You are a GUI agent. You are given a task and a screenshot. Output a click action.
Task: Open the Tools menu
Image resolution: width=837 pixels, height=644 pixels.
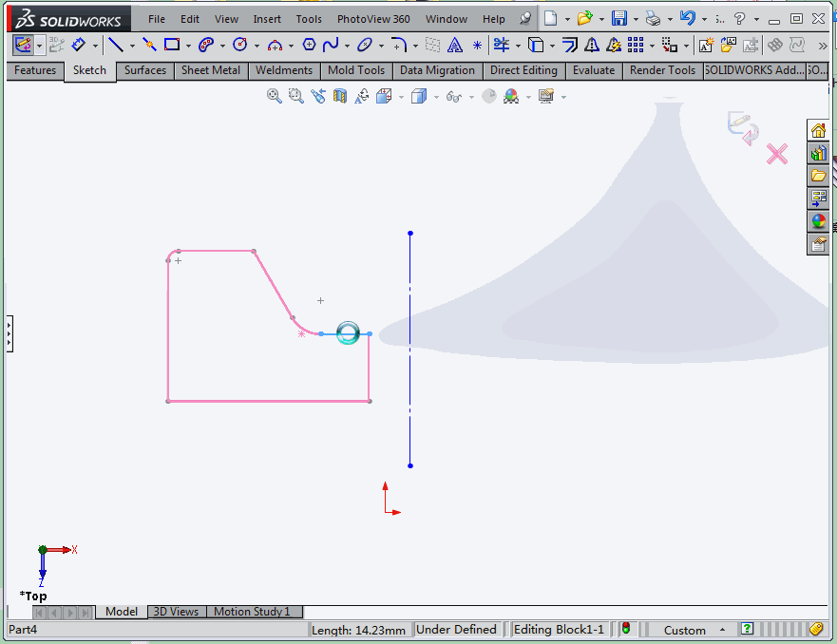pos(309,19)
